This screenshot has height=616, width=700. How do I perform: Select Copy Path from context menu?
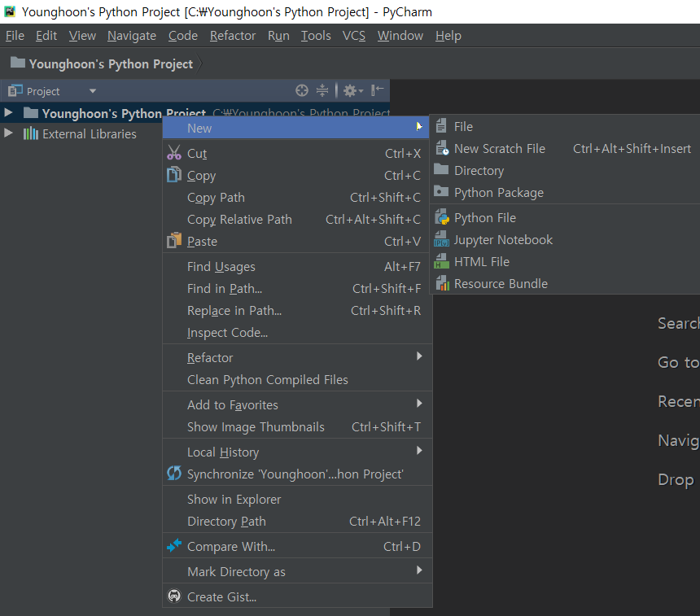297,197
